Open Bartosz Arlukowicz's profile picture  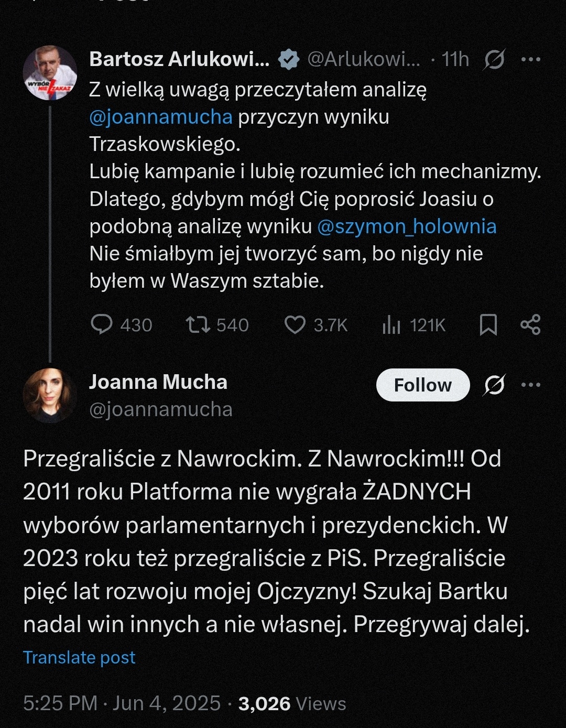pyautogui.click(x=50, y=73)
